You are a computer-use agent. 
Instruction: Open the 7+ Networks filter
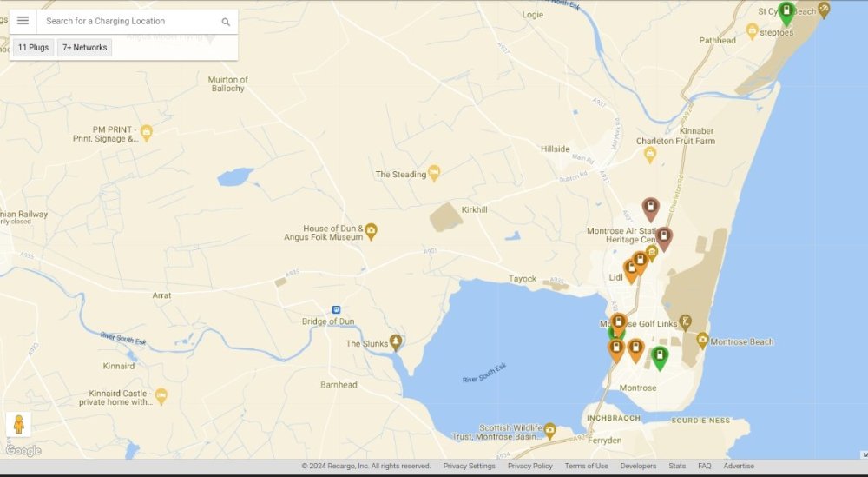(x=85, y=48)
